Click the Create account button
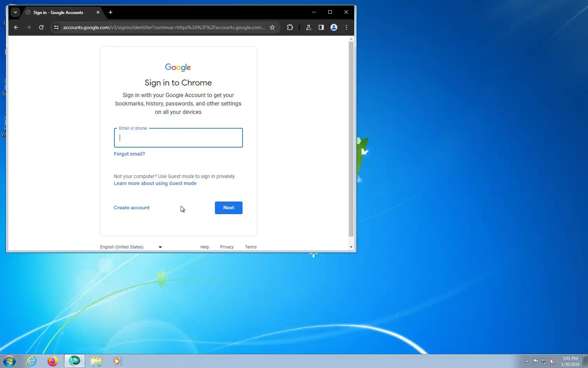 (x=132, y=207)
